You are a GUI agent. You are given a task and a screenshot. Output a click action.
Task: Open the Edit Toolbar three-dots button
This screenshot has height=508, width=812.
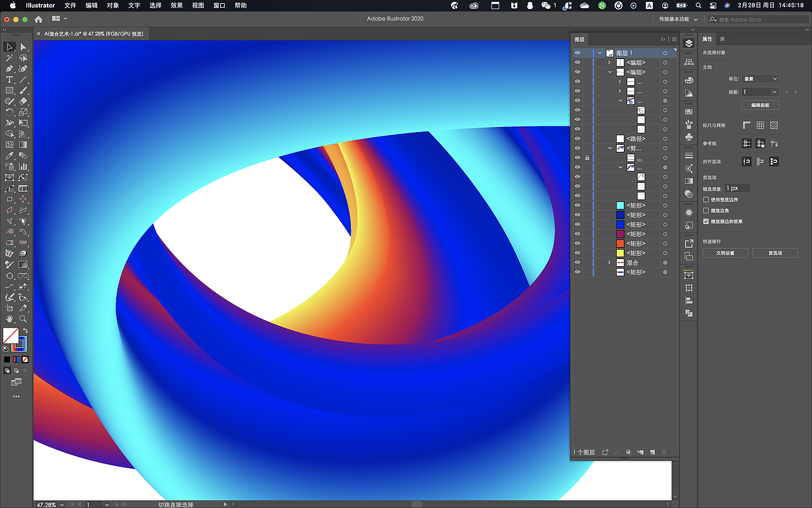pos(16,396)
